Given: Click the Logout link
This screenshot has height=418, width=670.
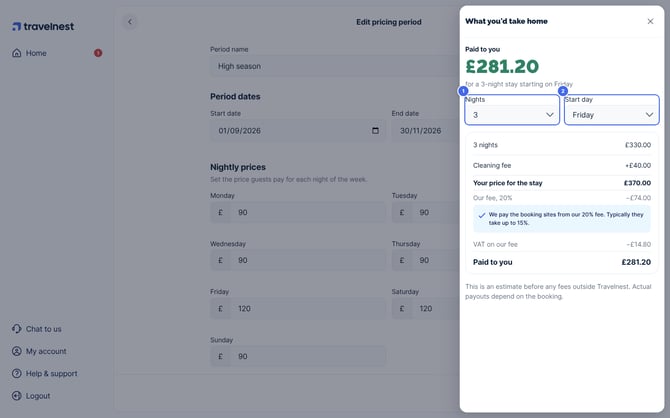Looking at the screenshot, I should pos(38,396).
